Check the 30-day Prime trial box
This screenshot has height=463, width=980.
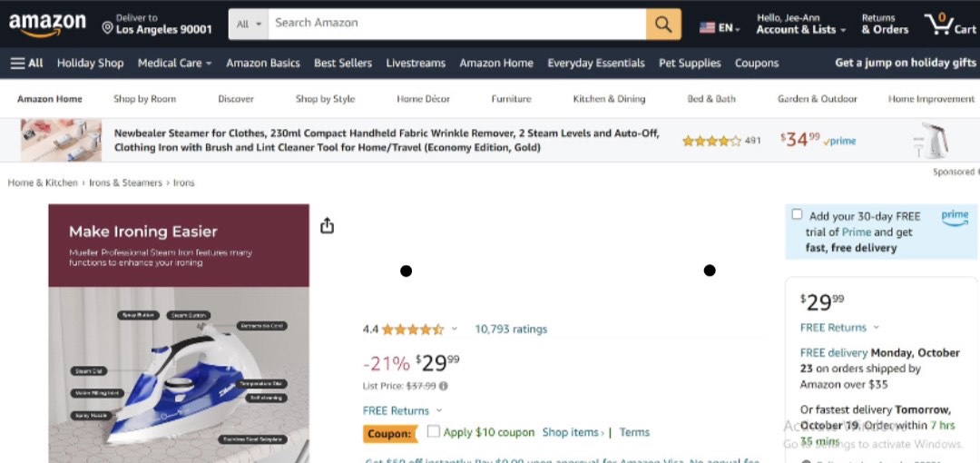coord(797,214)
